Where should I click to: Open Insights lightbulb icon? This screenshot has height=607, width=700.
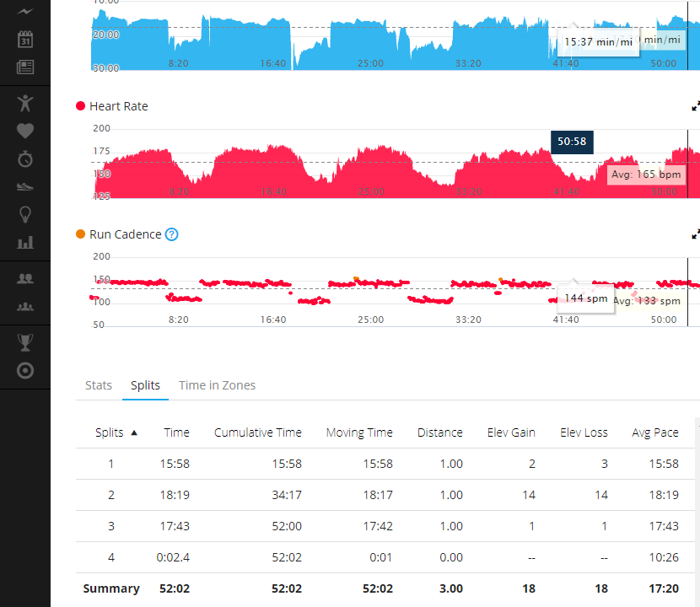(25, 214)
